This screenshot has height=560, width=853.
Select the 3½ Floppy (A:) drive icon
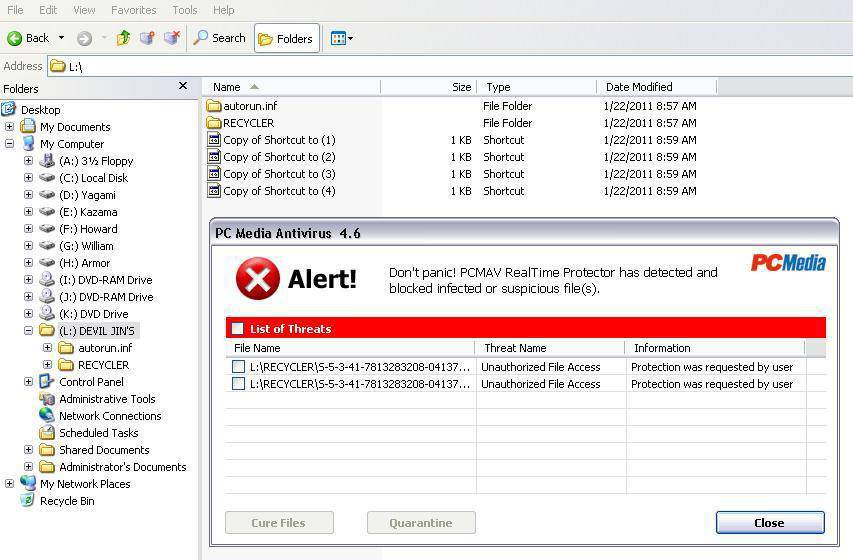47,161
